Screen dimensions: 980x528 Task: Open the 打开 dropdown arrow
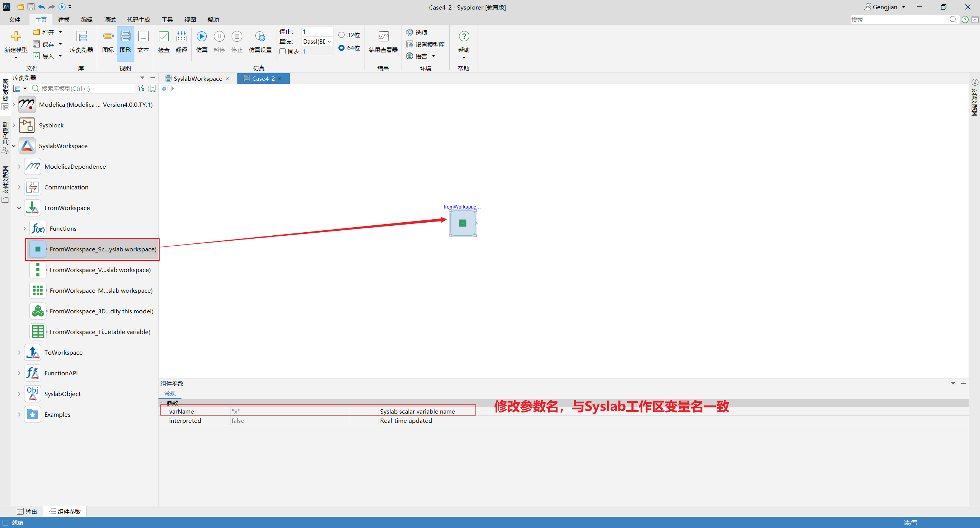(60, 33)
